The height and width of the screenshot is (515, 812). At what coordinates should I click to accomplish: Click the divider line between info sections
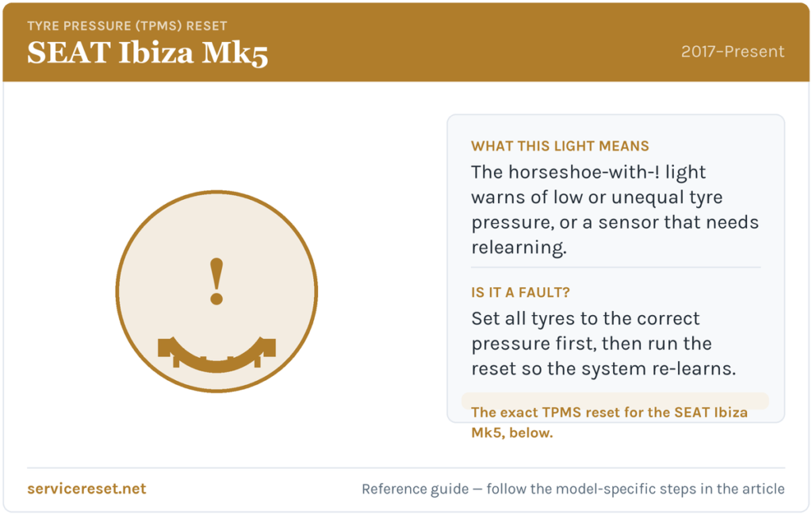615,267
